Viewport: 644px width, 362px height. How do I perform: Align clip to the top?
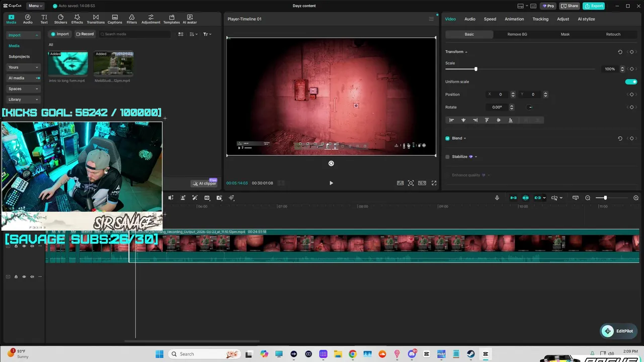click(x=487, y=120)
